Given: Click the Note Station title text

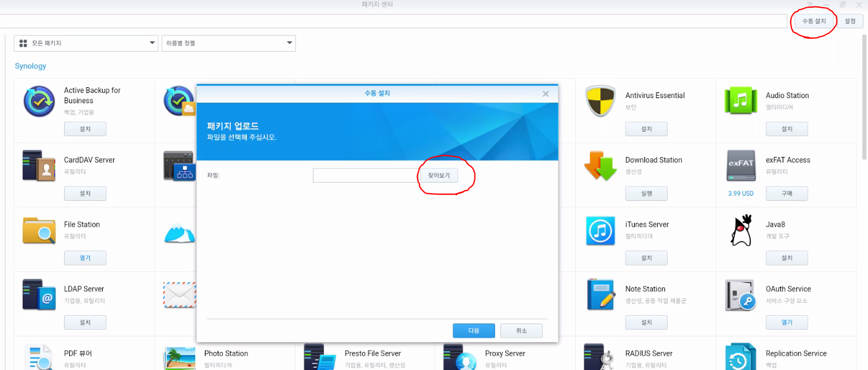Looking at the screenshot, I should pos(645,289).
